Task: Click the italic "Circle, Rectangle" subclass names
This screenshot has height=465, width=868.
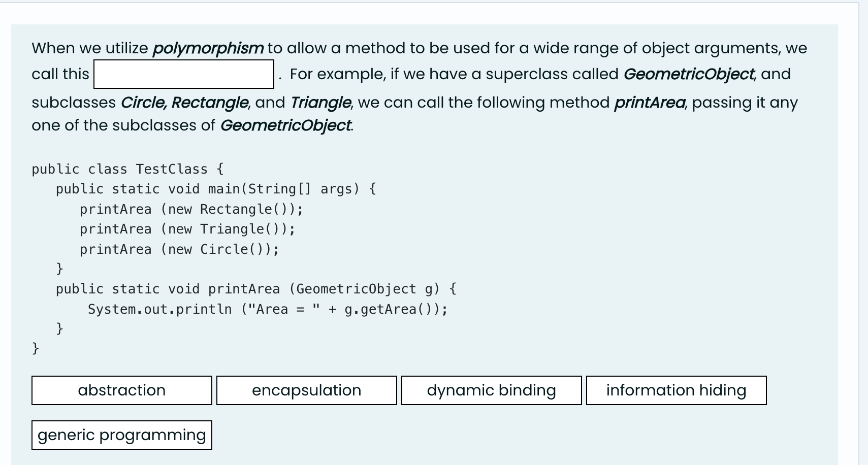Action: [184, 103]
